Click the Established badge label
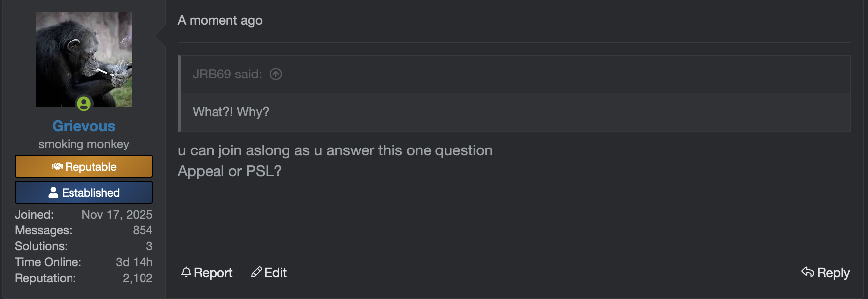868x299 pixels. [x=91, y=193]
